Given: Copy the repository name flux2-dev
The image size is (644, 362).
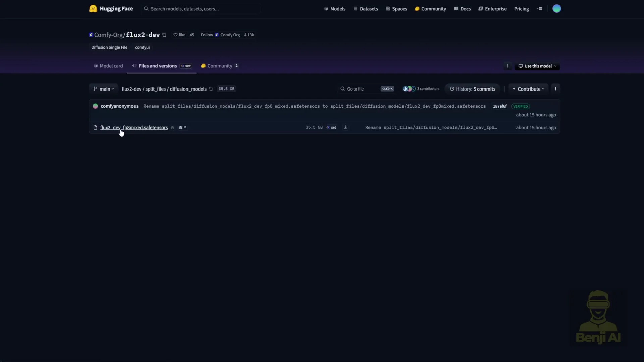Looking at the screenshot, I should 164,35.
